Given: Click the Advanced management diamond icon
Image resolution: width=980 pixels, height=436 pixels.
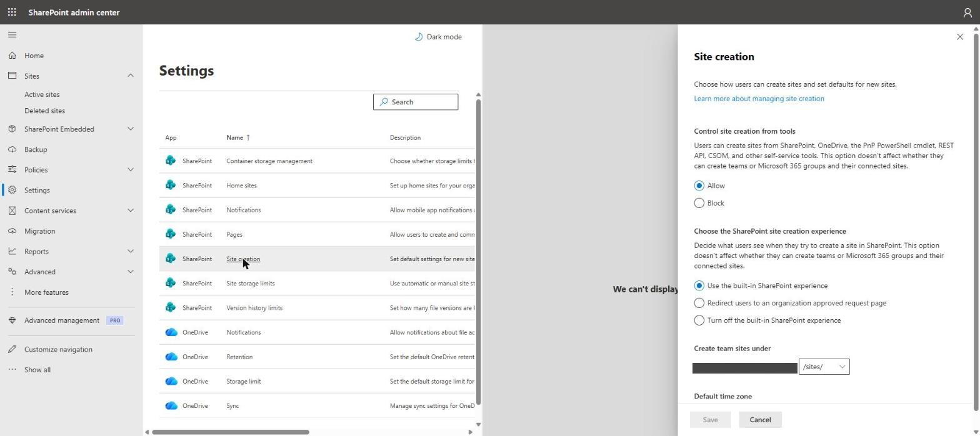Looking at the screenshot, I should [x=12, y=320].
